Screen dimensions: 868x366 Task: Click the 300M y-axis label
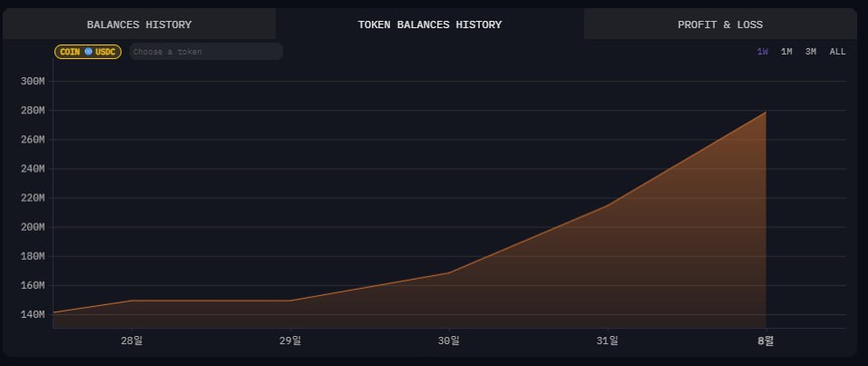(32, 82)
